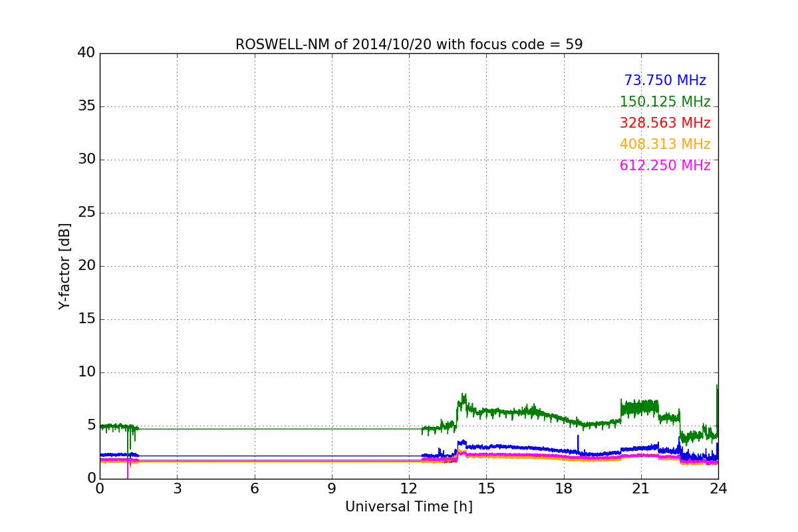Select the 408.313 MHz legend label

(665, 144)
